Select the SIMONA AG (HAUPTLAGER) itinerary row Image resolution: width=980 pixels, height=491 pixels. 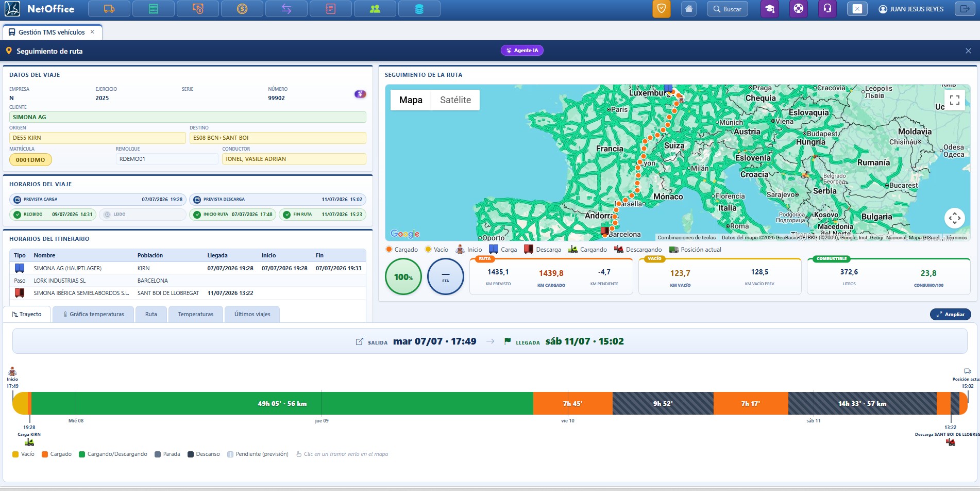tap(188, 268)
